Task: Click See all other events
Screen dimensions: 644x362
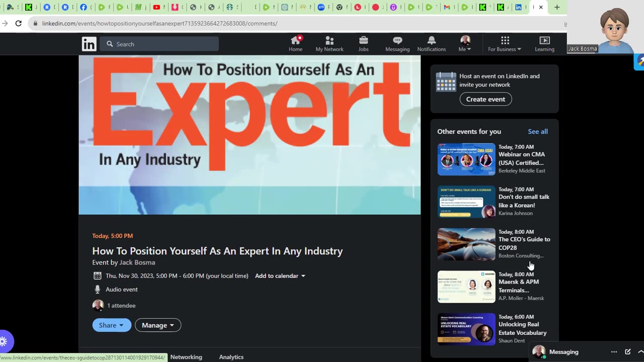Action: (x=538, y=131)
